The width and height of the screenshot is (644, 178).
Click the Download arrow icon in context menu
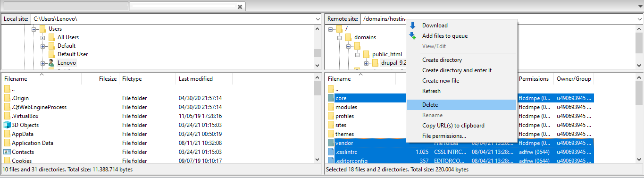pos(413,25)
